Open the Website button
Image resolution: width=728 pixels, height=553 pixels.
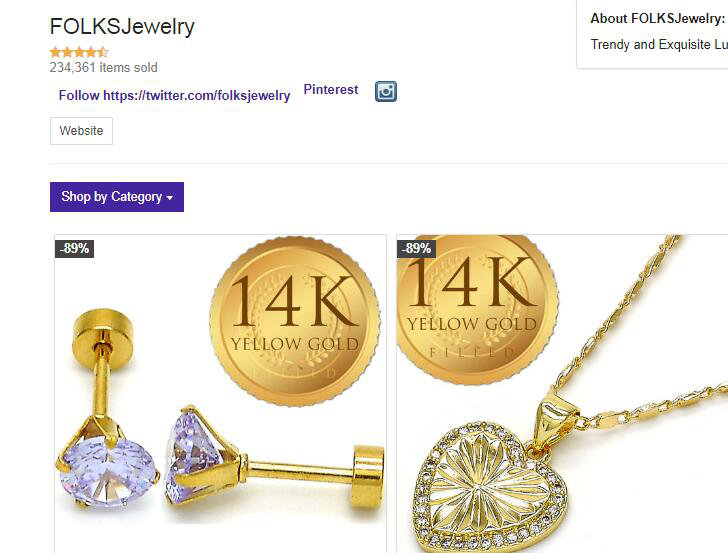click(x=81, y=130)
